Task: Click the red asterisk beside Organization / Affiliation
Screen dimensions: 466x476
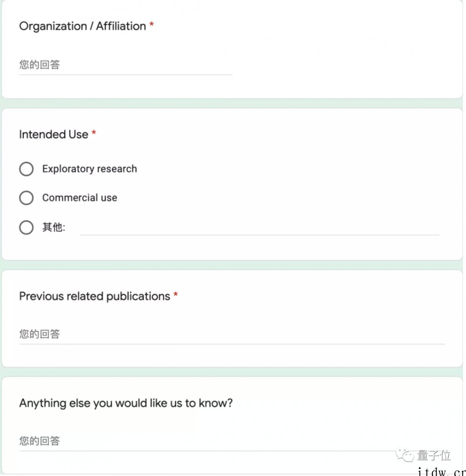Action: 151,24
